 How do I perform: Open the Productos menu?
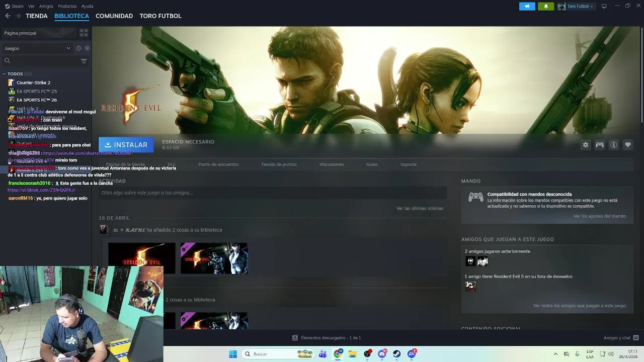[x=67, y=6]
